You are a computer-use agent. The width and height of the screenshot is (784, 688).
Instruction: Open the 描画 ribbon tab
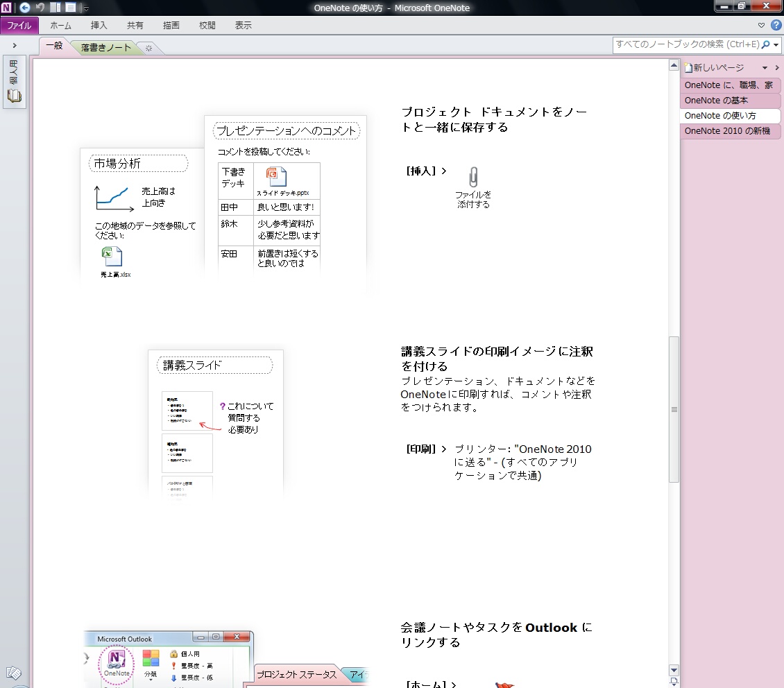coord(171,26)
